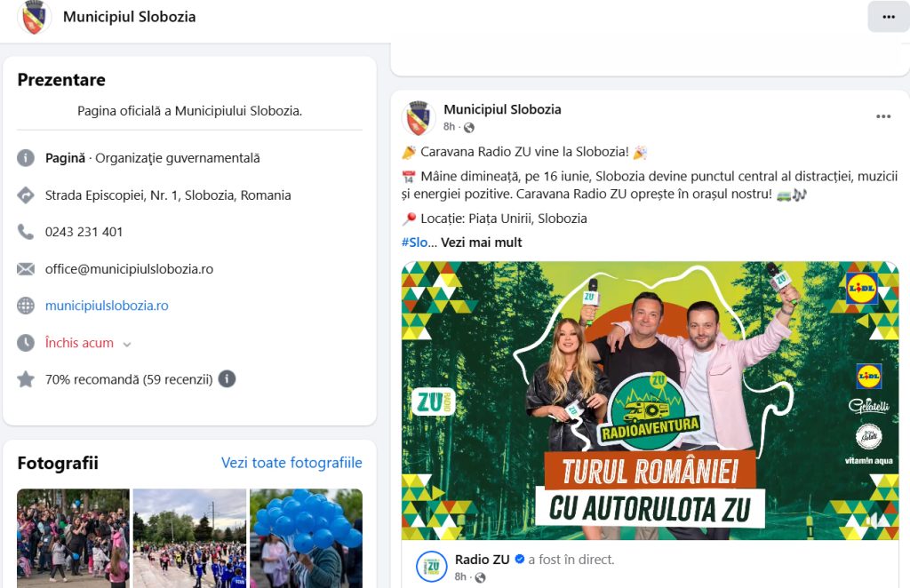The width and height of the screenshot is (910, 588).
Task: Open the Municipiul Slobozia post author name
Action: point(502,109)
